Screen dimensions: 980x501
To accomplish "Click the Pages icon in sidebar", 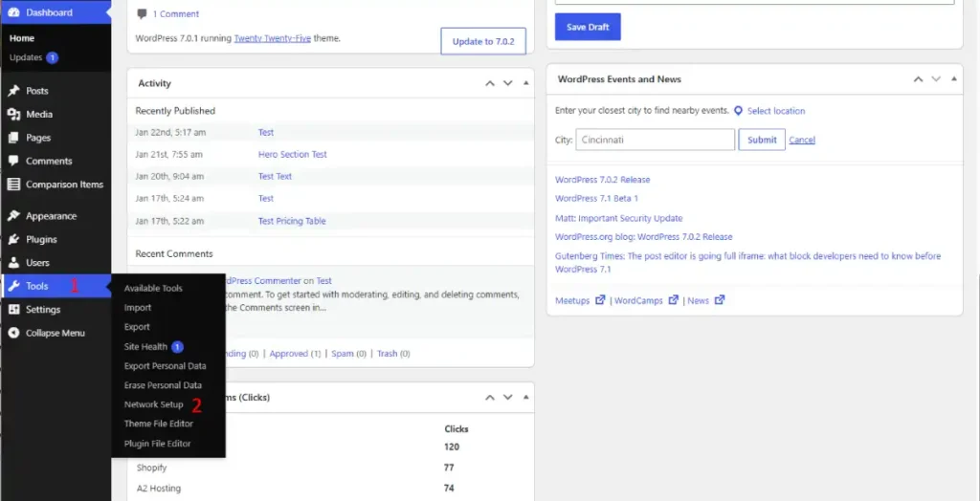I will pos(13,138).
